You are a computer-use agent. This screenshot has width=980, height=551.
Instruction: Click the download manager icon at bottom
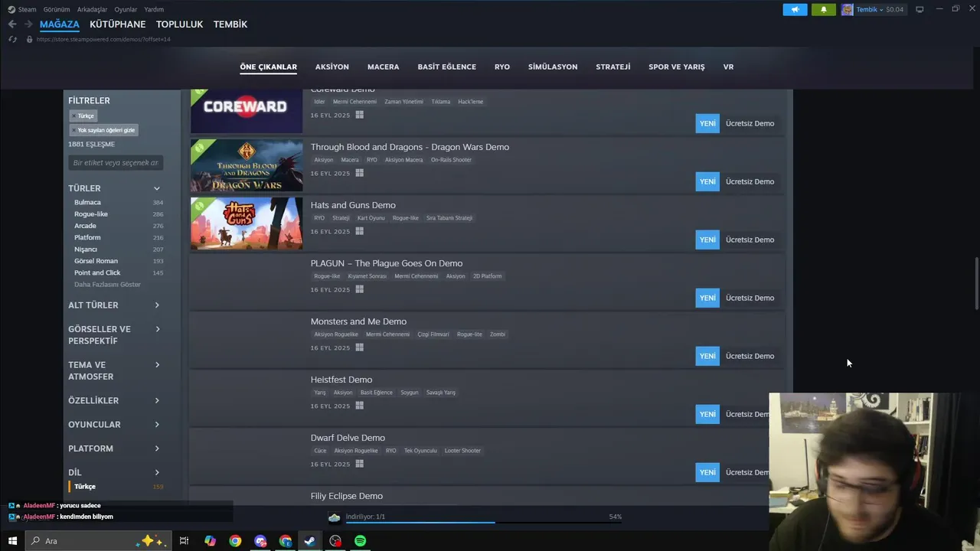tap(334, 517)
